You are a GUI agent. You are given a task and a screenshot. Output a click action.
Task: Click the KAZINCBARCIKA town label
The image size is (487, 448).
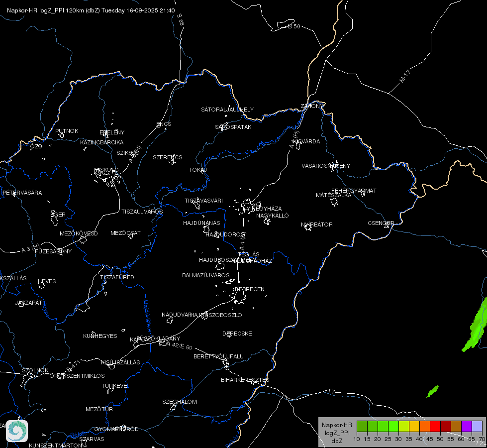click(102, 142)
